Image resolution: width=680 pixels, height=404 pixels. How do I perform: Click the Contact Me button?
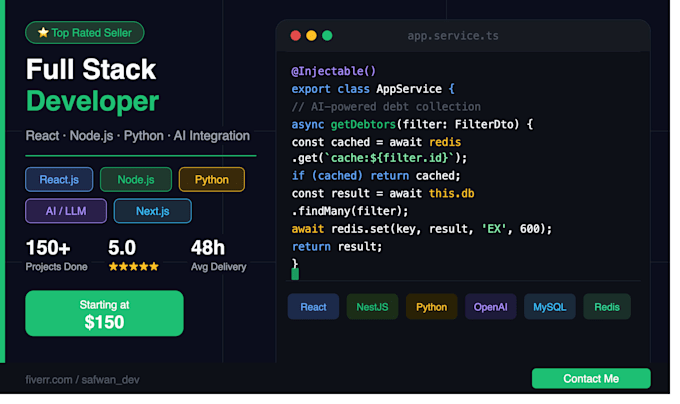591,378
